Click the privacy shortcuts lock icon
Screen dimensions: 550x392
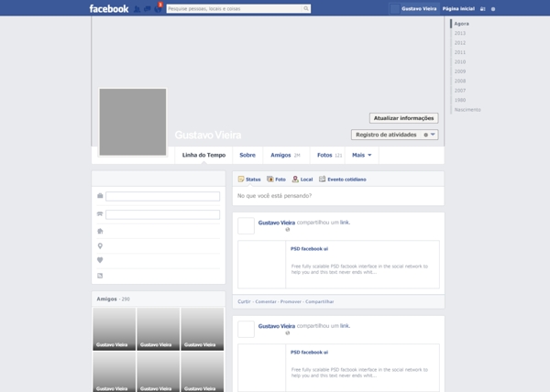click(x=483, y=9)
